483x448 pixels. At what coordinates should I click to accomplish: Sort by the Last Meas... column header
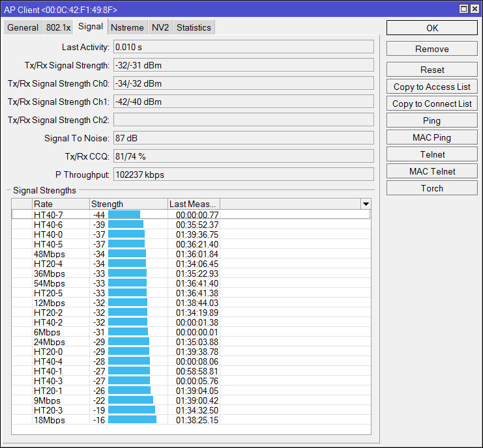pos(194,204)
